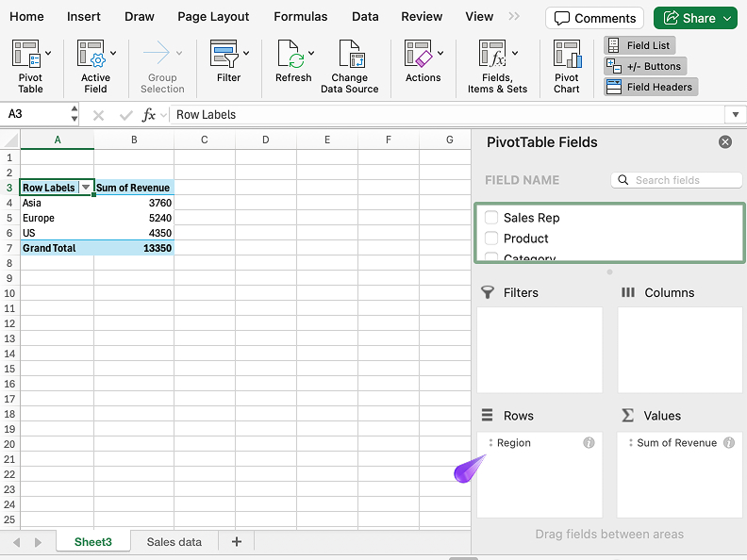Click the Region field info icon
747x560 pixels.
[589, 443]
